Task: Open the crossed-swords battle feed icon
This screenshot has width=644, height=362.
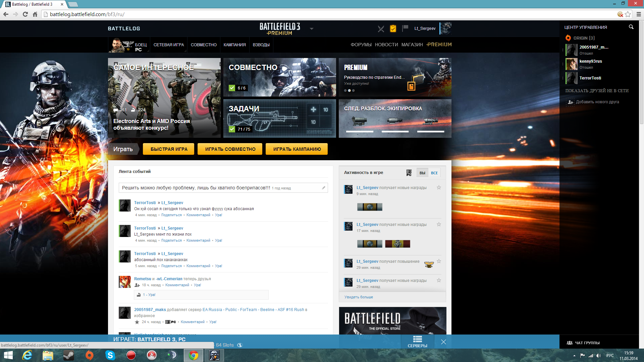Action: pyautogui.click(x=381, y=29)
